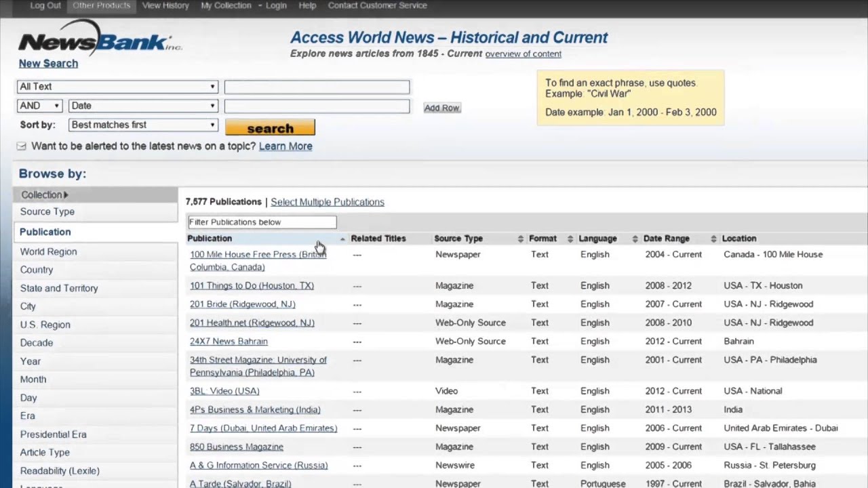Sort by the Publication column arrow

click(x=342, y=239)
